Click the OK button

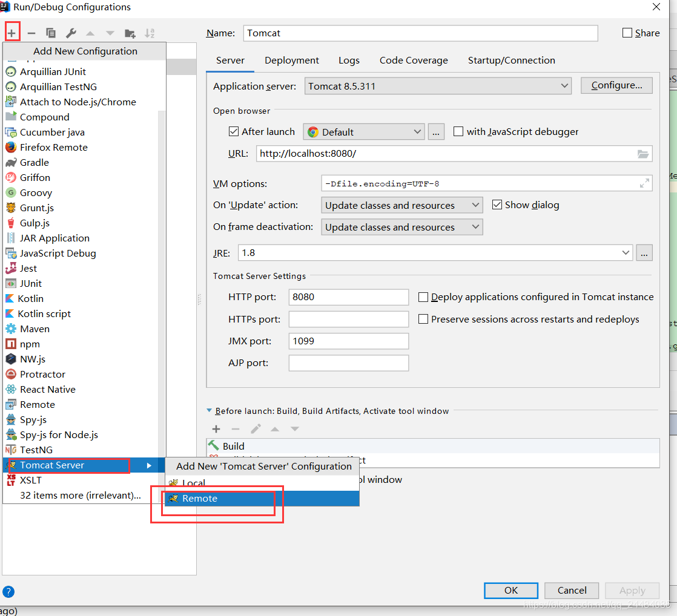coord(510,590)
